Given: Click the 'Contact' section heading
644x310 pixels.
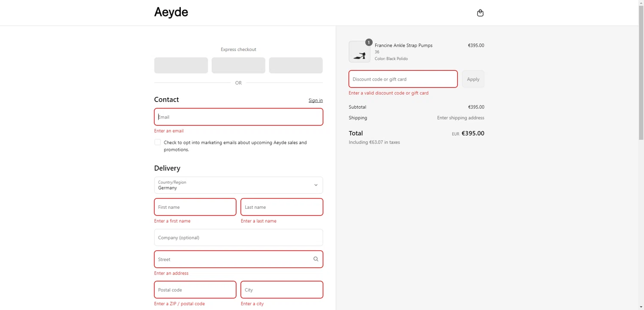Looking at the screenshot, I should tap(167, 99).
